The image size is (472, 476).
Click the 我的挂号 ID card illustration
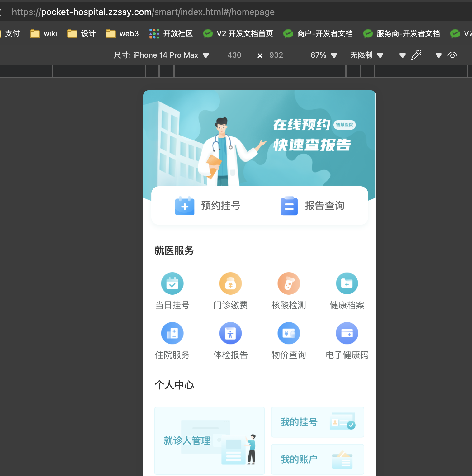tap(342, 421)
